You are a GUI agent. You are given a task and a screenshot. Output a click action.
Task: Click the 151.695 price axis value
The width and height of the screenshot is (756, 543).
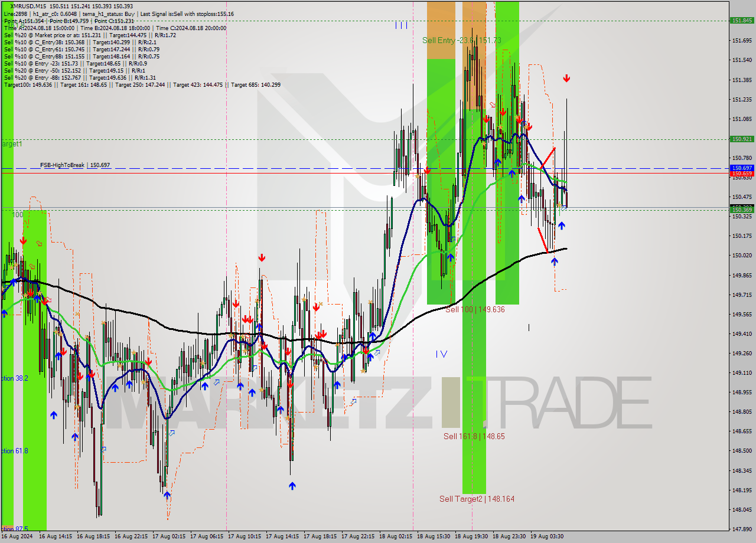pyautogui.click(x=742, y=41)
